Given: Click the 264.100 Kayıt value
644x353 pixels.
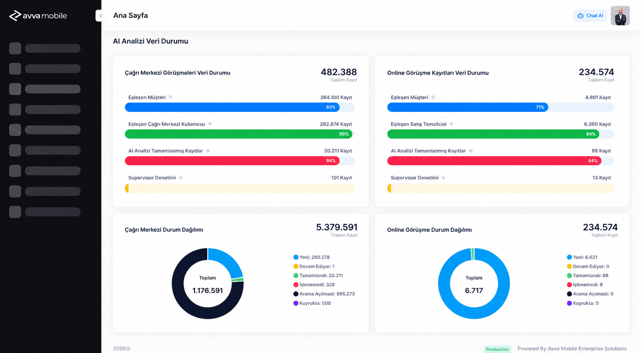Looking at the screenshot, I should coord(336,97).
